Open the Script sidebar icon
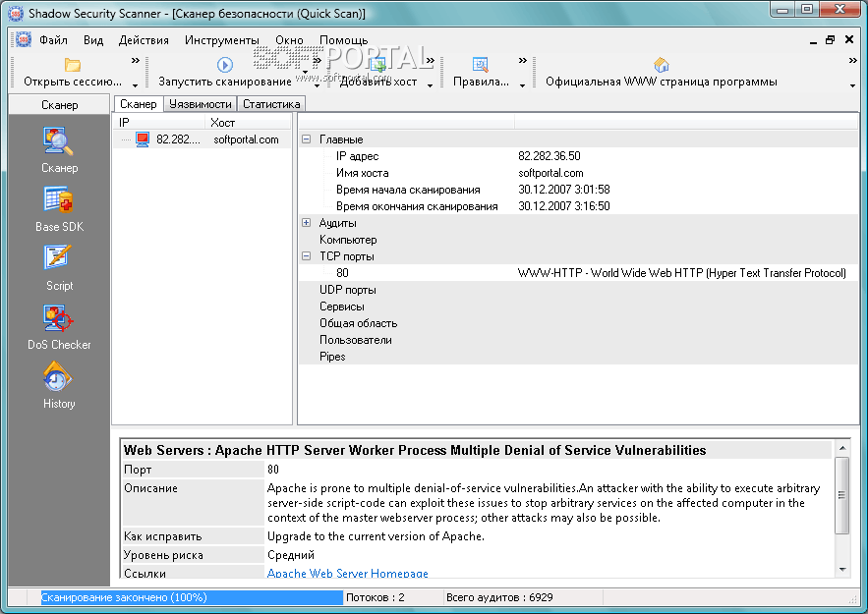868x614 pixels. [x=58, y=257]
